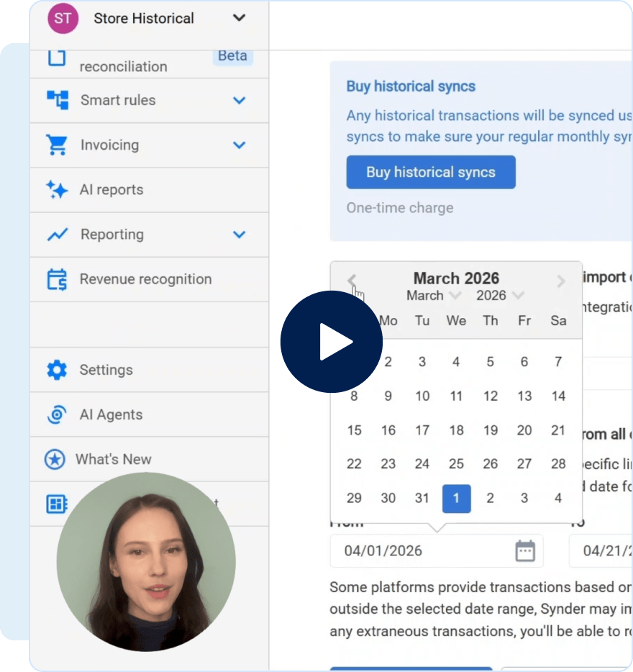Click date 30 in the calendar
Screen dimensions: 633x672
click(x=388, y=498)
